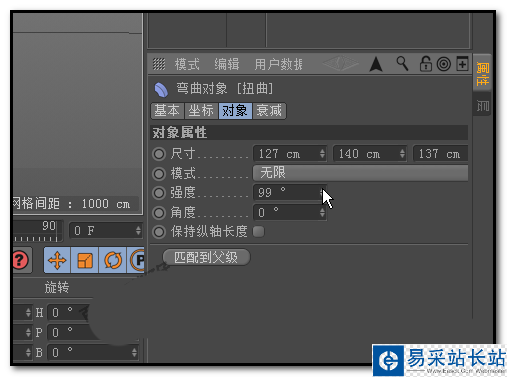The height and width of the screenshot is (377, 507).
Task: Click the B rotation field showing 0°
Action: 92,352
